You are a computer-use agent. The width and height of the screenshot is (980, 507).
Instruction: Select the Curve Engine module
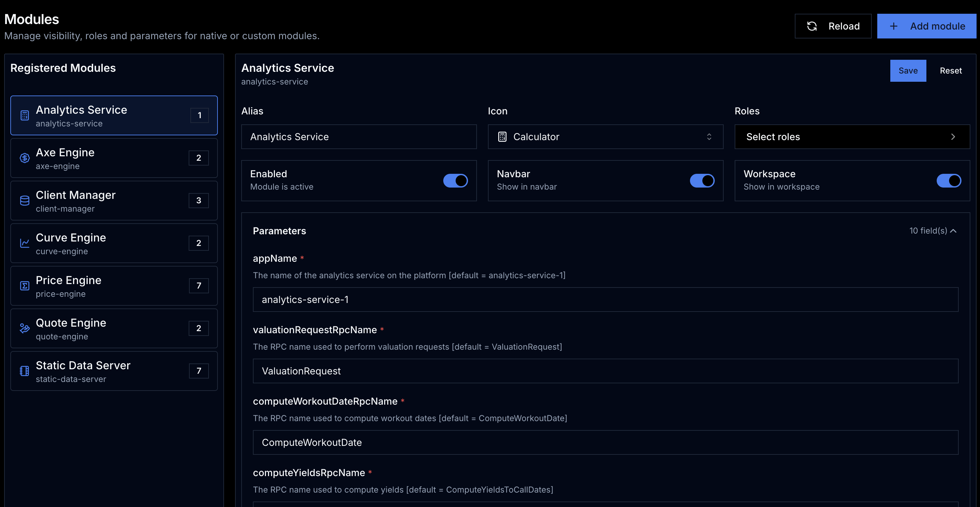click(x=114, y=244)
